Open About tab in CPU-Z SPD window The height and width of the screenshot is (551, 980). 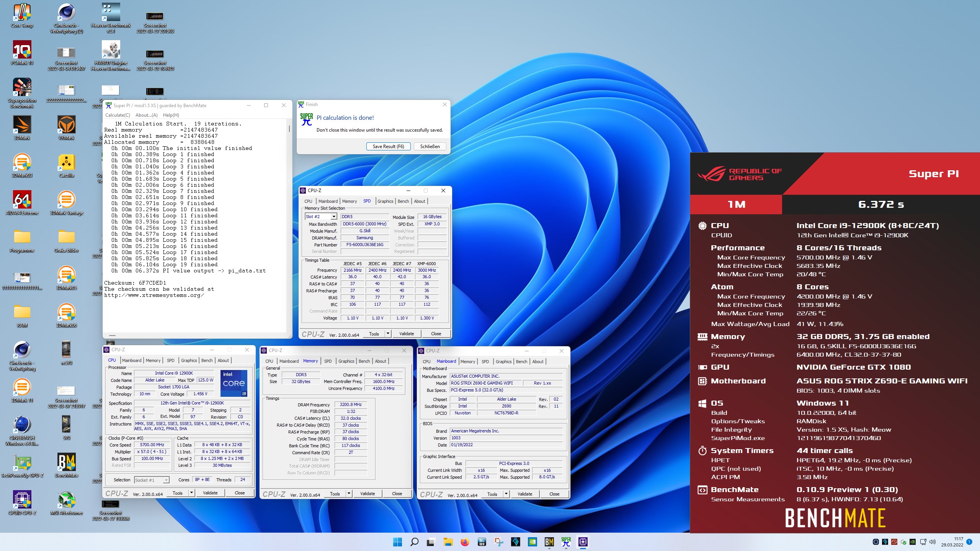[x=420, y=201]
